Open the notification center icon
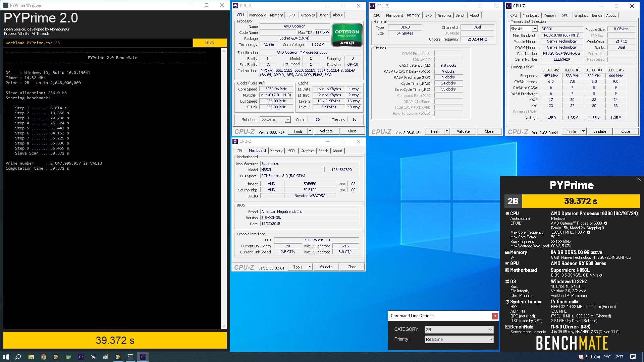Viewport: 644px width, 362px height. (x=633, y=357)
